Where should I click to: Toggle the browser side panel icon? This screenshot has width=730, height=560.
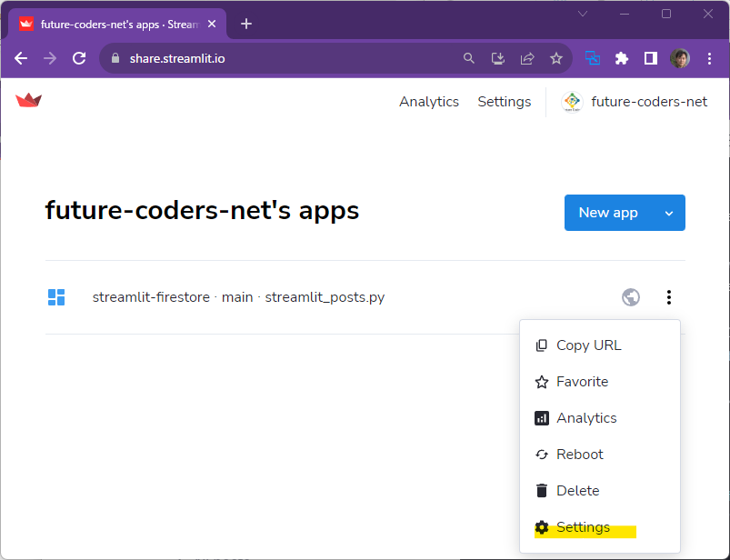650,59
